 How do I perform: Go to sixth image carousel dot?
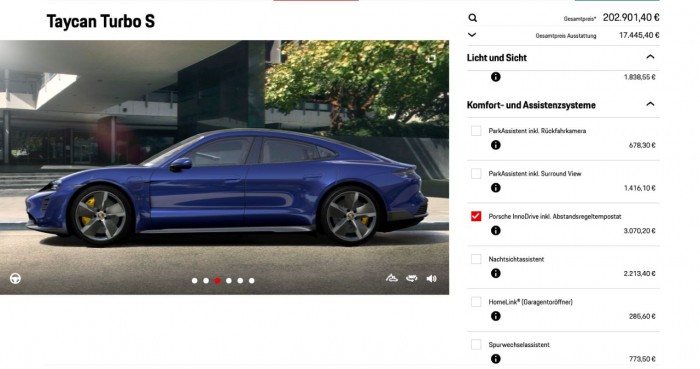pos(252,281)
